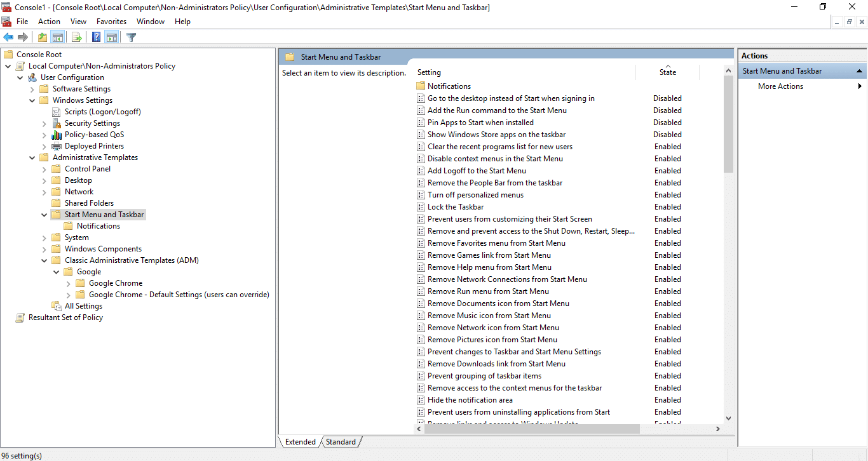The height and width of the screenshot is (461, 868).
Task: Click the Up One Level folder icon
Action: pyautogui.click(x=42, y=37)
